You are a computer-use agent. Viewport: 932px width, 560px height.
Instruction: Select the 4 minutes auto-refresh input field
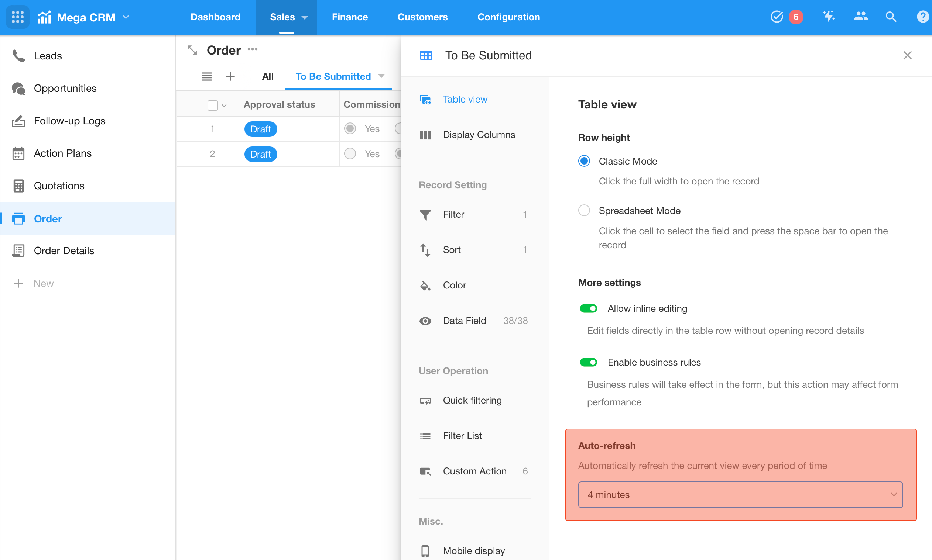click(x=741, y=494)
